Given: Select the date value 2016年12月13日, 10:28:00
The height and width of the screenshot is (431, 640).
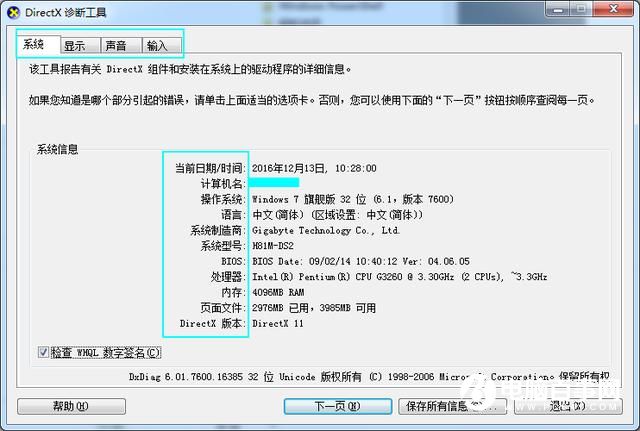Looking at the screenshot, I should click(x=314, y=168).
